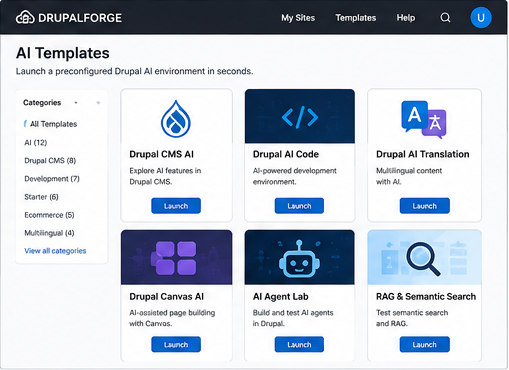
Task: Click description 'Multilingual content with AI.'
Action: [409, 176]
